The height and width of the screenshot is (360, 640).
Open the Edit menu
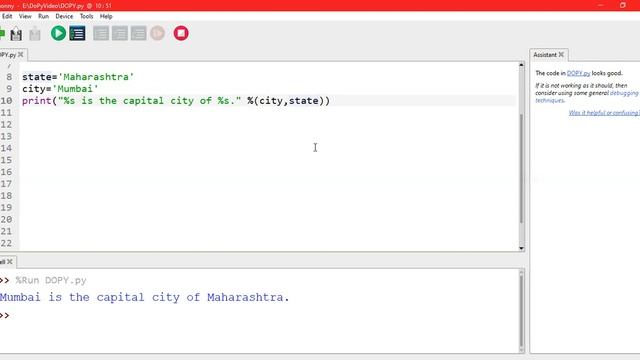[7, 16]
